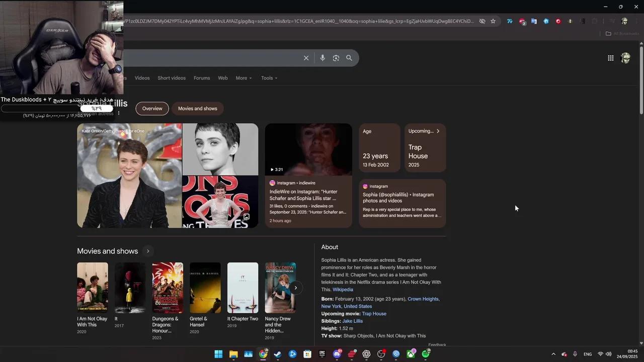Bookmark this page with the star icon

[493, 21]
